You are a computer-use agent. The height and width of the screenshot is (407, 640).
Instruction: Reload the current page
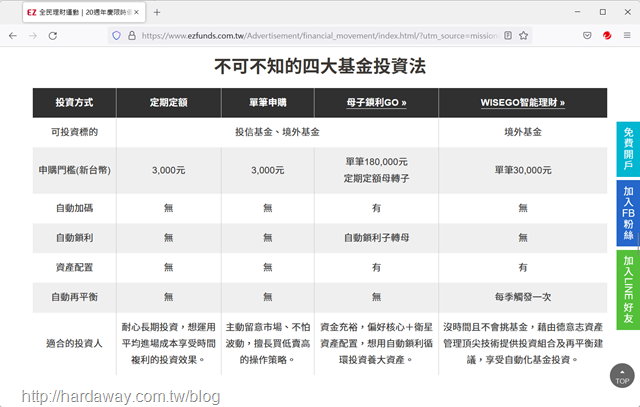pyautogui.click(x=53, y=36)
